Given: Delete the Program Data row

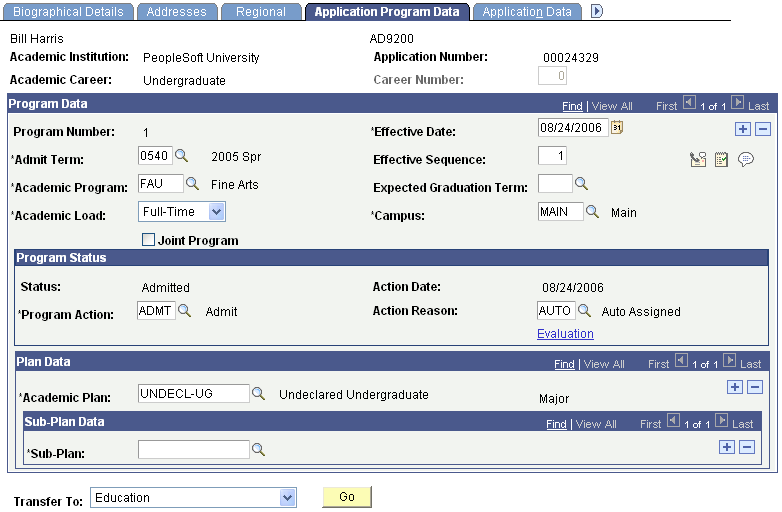Looking at the screenshot, I should tap(763, 129).
